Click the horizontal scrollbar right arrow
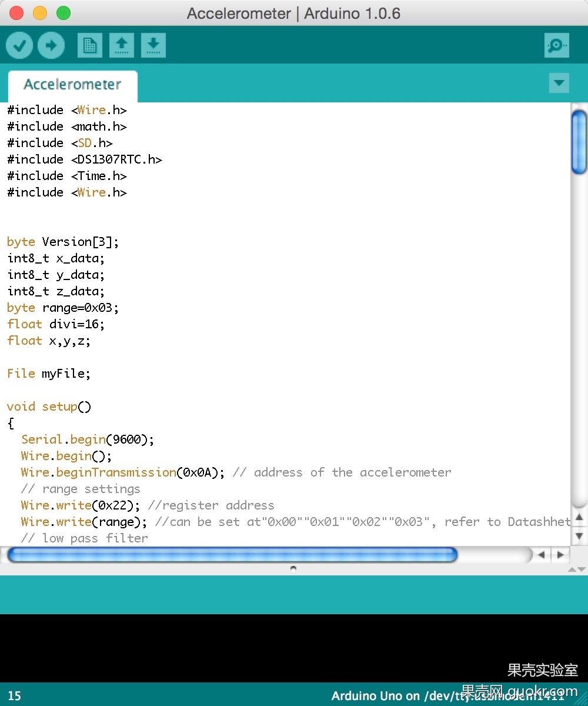This screenshot has width=588, height=706. (560, 555)
